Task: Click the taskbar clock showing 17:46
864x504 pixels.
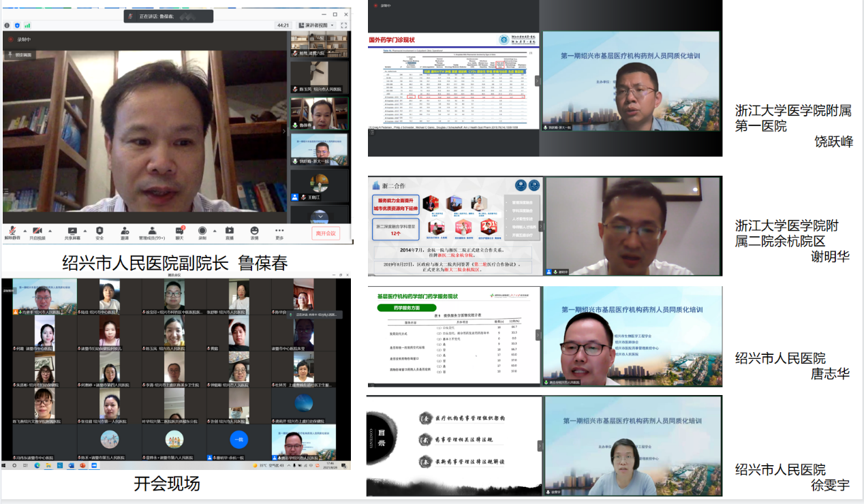Action: [330, 465]
